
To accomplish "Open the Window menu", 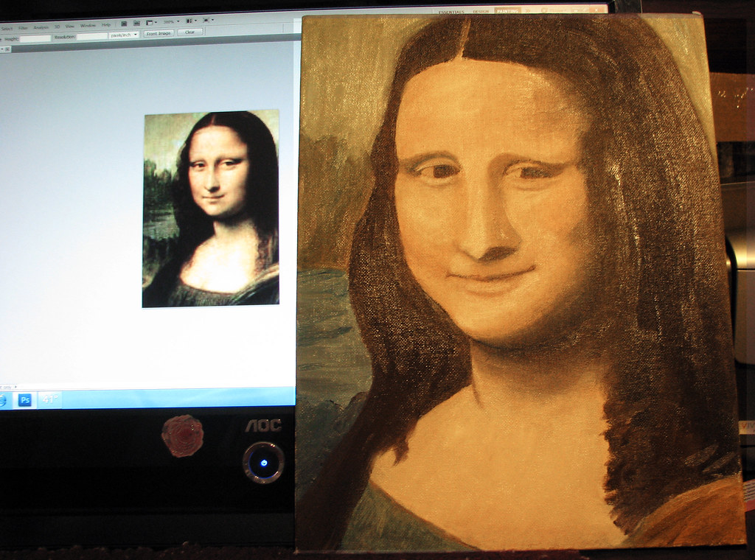I will 88,26.
